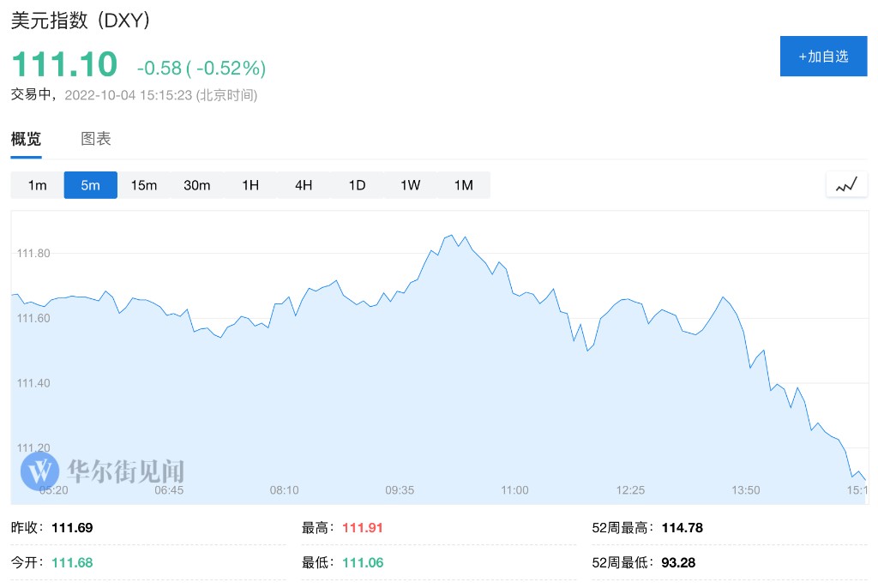Select the 5m interval

(x=90, y=185)
